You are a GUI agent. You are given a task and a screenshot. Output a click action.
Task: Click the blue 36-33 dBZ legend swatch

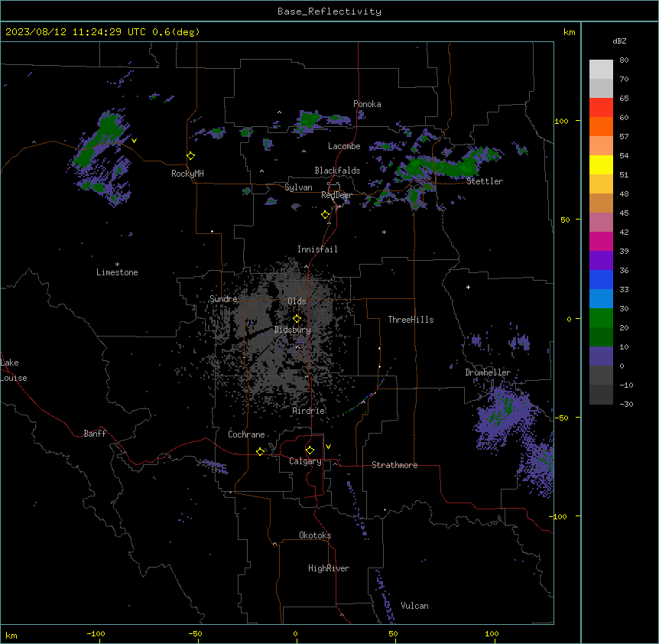pyautogui.click(x=601, y=279)
